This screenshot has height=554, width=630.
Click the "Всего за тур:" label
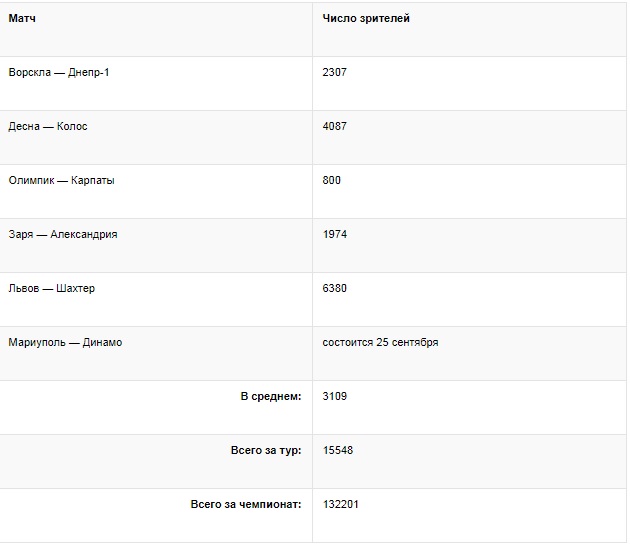pyautogui.click(x=265, y=451)
